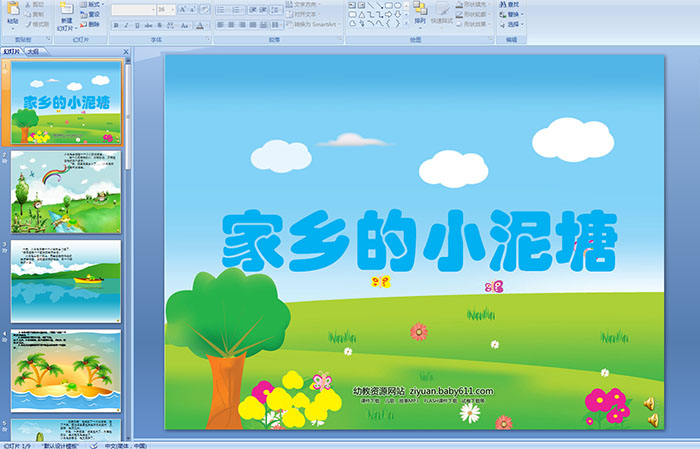Click the font color (A) swatch
The height and width of the screenshot is (449, 700).
click(200, 25)
